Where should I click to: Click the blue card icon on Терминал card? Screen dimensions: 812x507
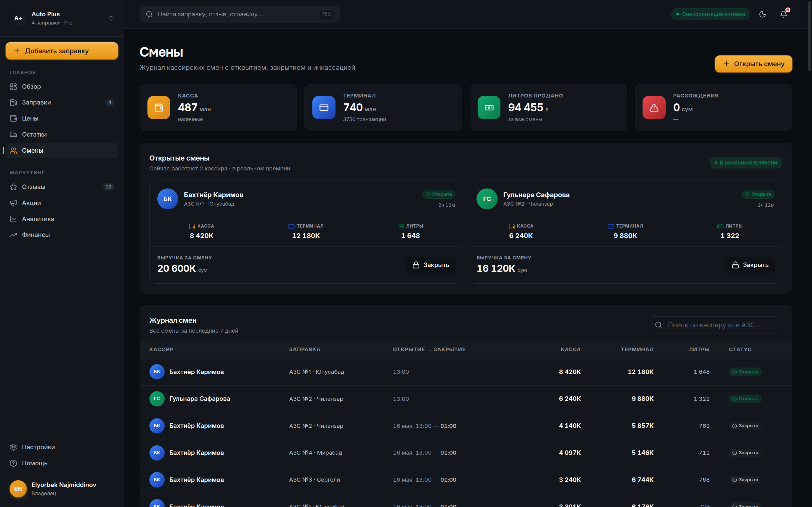point(324,108)
